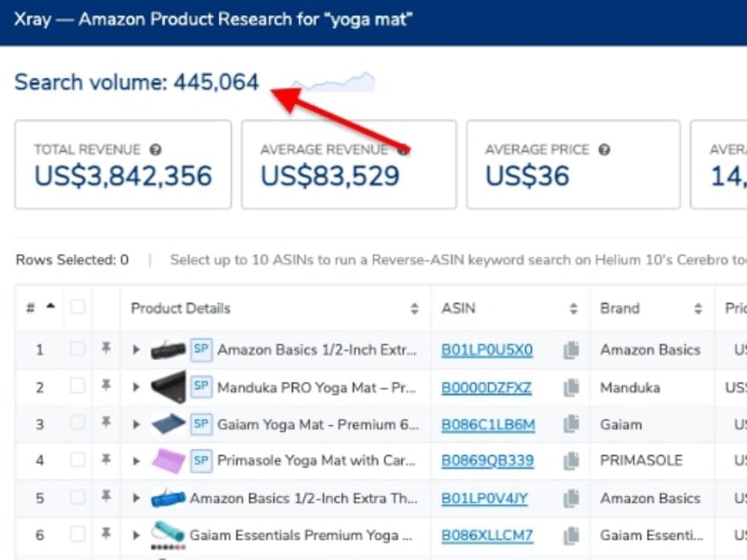
Task: Click the search volume trend sparkline
Action: coord(334,82)
